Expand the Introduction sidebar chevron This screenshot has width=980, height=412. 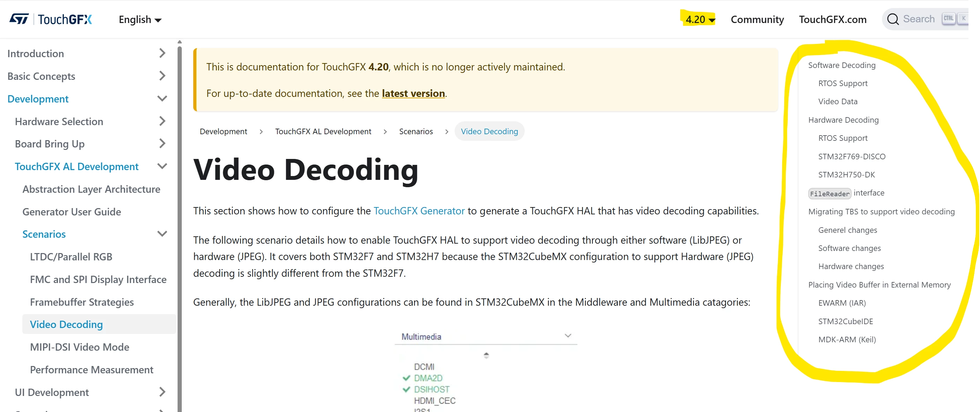pyautogui.click(x=162, y=53)
